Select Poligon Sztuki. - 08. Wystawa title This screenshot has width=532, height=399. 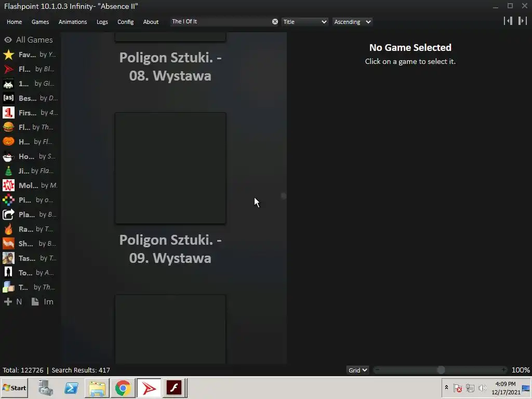(x=170, y=66)
